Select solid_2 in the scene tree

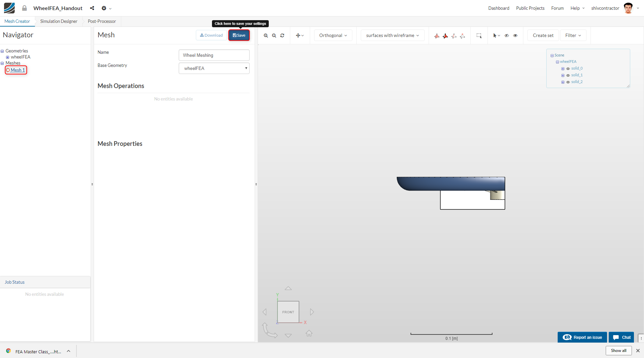tap(577, 82)
